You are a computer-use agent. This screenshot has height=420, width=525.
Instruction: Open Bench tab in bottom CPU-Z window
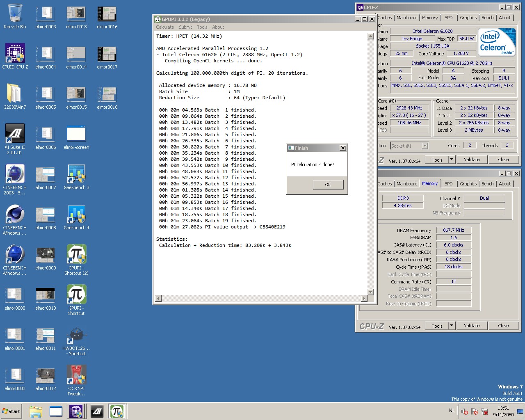pos(488,184)
